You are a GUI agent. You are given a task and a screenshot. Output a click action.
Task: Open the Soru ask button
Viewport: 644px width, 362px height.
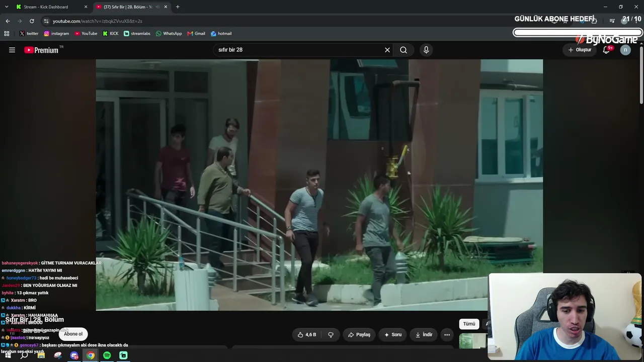coord(393,334)
